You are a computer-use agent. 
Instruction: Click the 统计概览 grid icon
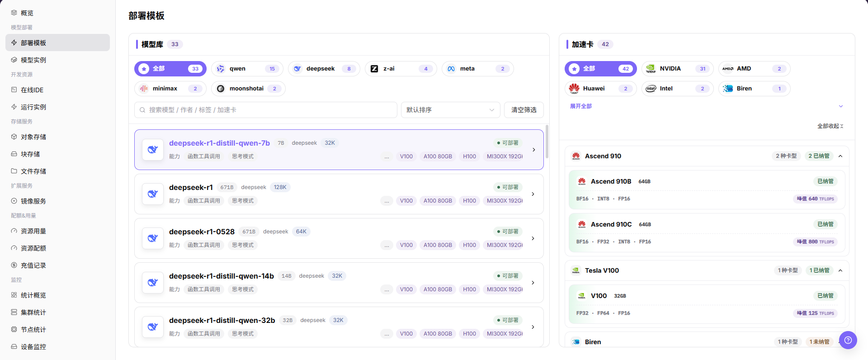(14, 295)
